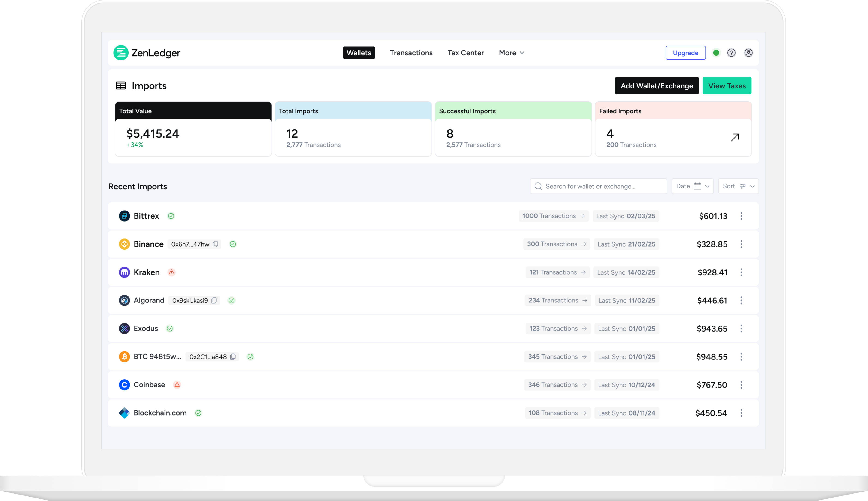Image resolution: width=868 pixels, height=501 pixels.
Task: Open the Bittrex three-dot options menu
Action: pos(742,216)
